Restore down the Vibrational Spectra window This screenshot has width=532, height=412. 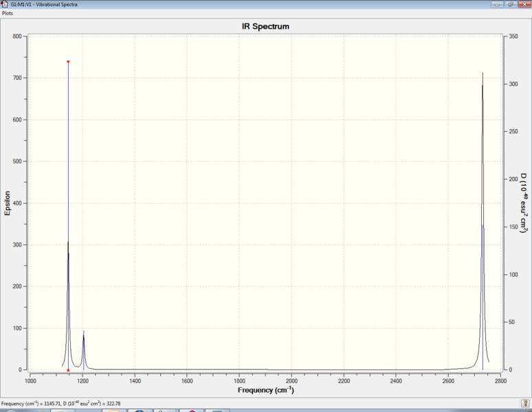coord(510,4)
